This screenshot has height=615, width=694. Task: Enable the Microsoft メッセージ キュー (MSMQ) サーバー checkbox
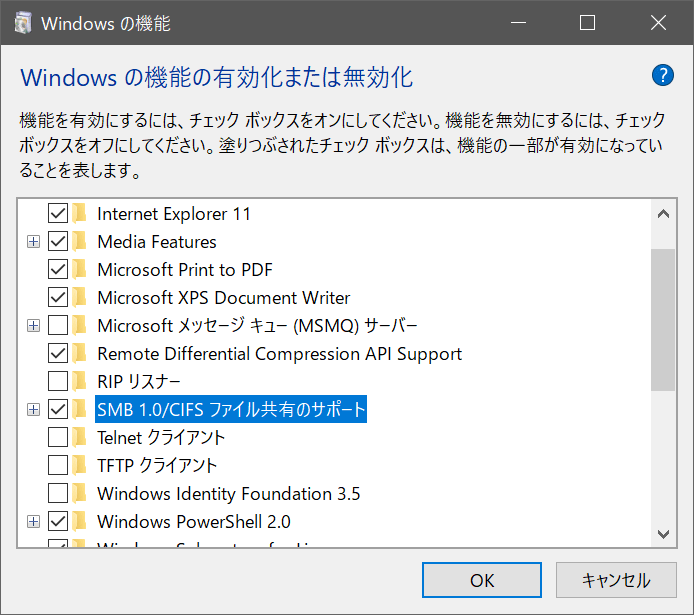click(x=58, y=326)
